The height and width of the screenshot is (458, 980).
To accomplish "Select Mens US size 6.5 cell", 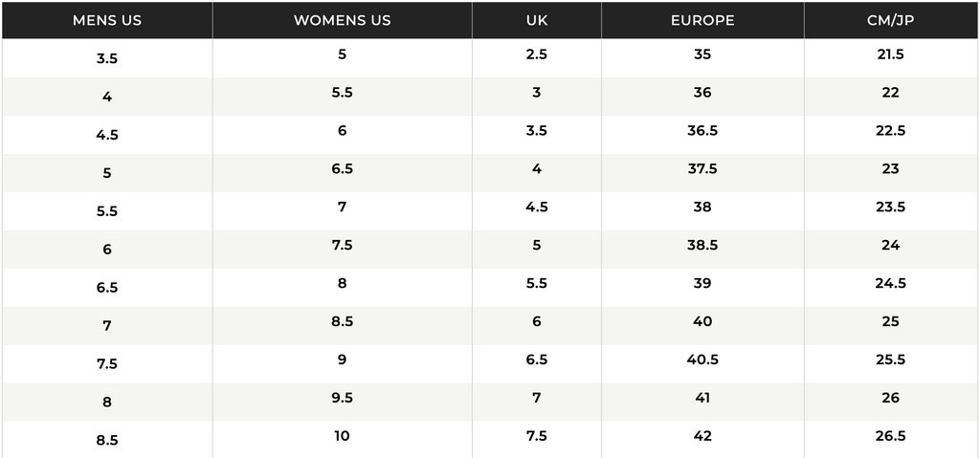I will click(x=107, y=288).
